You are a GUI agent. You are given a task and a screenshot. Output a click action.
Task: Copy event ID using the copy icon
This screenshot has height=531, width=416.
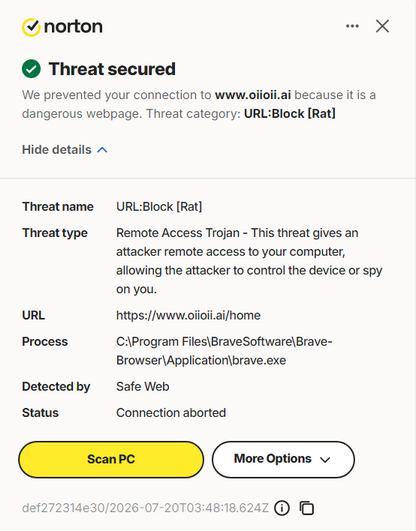[307, 508]
